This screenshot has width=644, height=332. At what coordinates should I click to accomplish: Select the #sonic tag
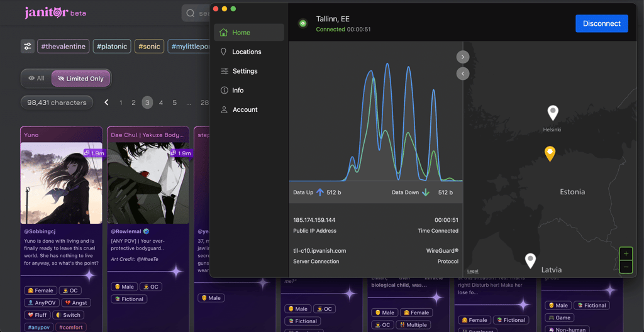click(150, 47)
